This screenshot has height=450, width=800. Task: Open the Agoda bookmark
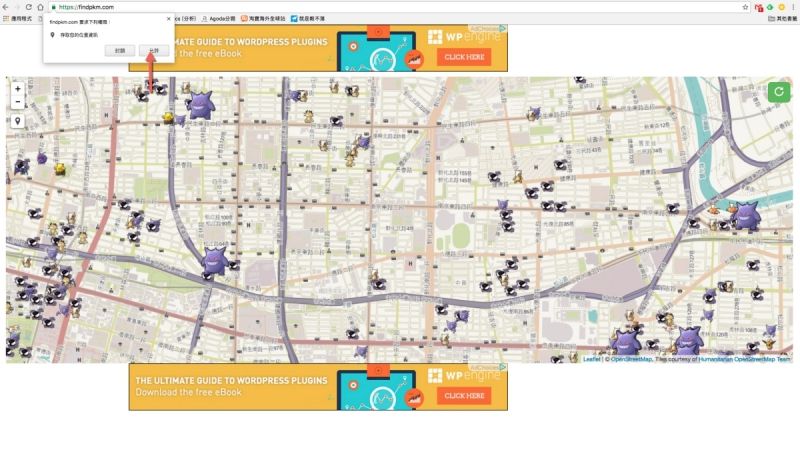218,18
